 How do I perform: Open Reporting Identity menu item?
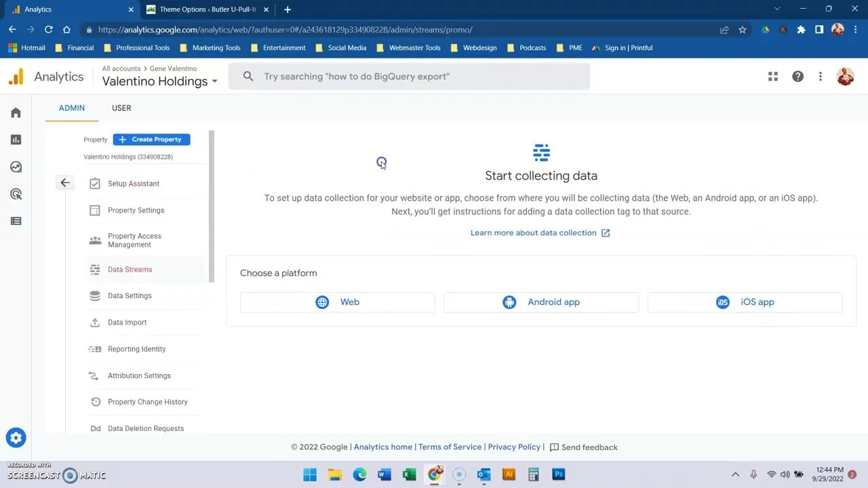pyautogui.click(x=136, y=349)
